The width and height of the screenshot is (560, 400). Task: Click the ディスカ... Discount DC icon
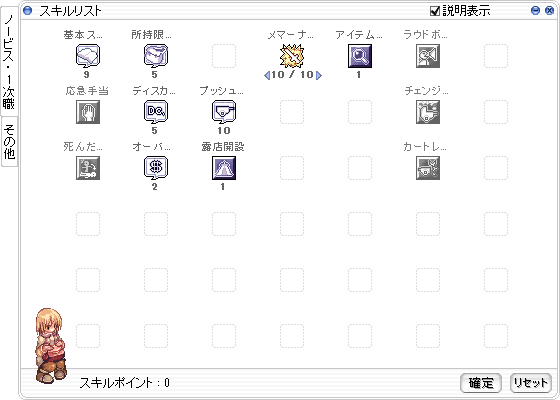156,112
